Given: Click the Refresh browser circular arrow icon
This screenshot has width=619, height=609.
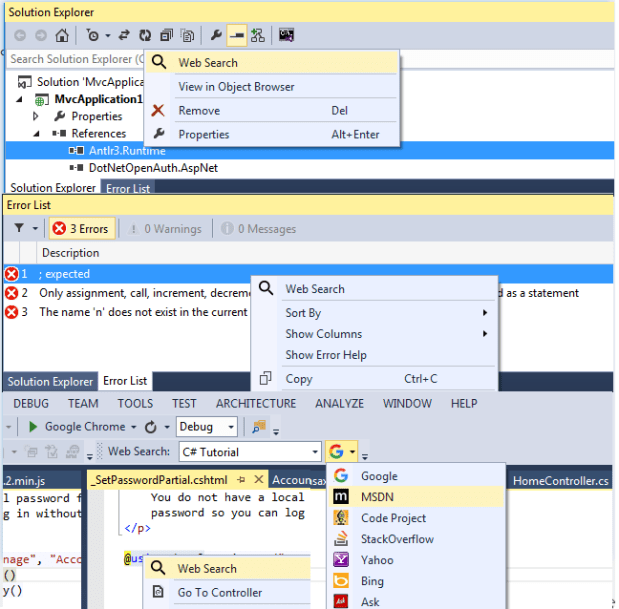Looking at the screenshot, I should pos(150,427).
